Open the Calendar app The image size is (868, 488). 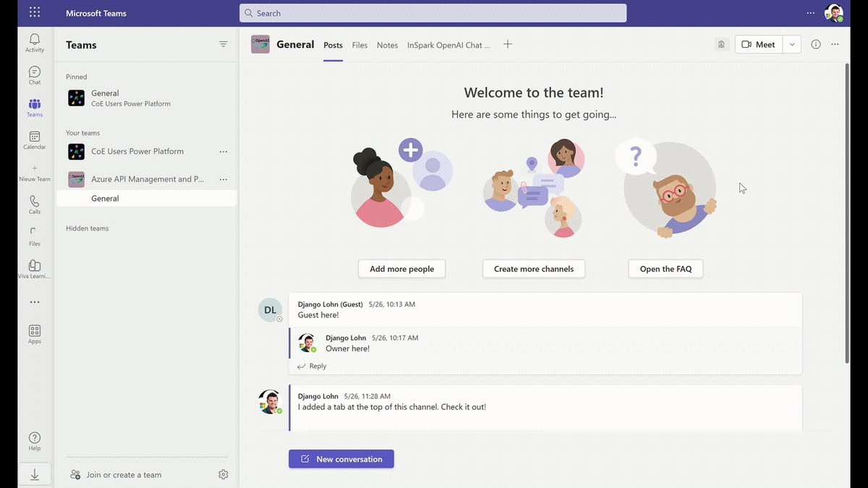(x=35, y=140)
